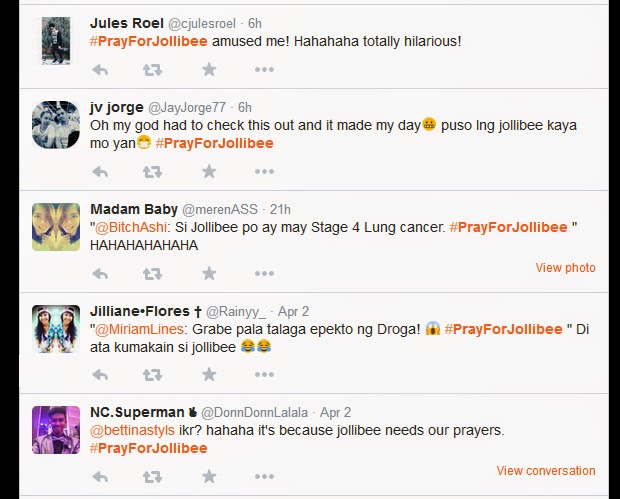
Task: Open the @DonnDonnLalala handle
Action: pyautogui.click(x=254, y=413)
